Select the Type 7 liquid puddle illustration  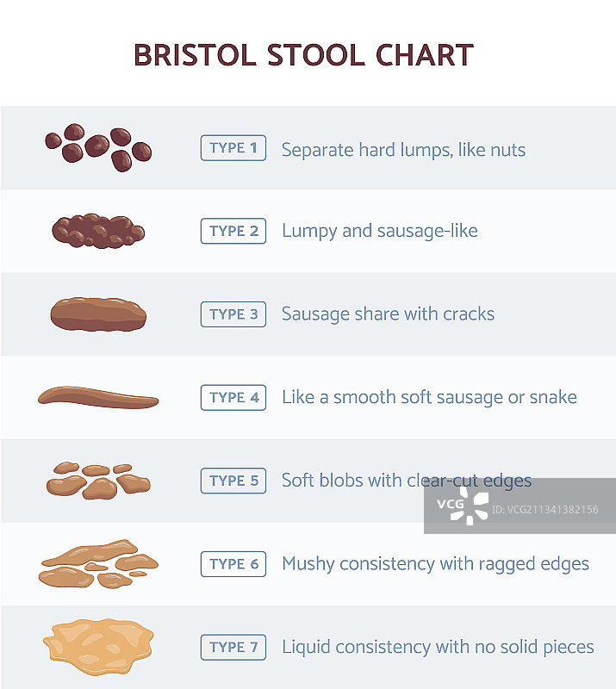[98, 646]
